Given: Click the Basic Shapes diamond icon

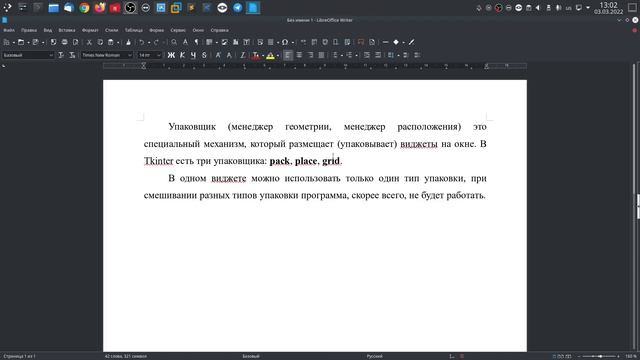Looking at the screenshot, I should pos(396,42).
